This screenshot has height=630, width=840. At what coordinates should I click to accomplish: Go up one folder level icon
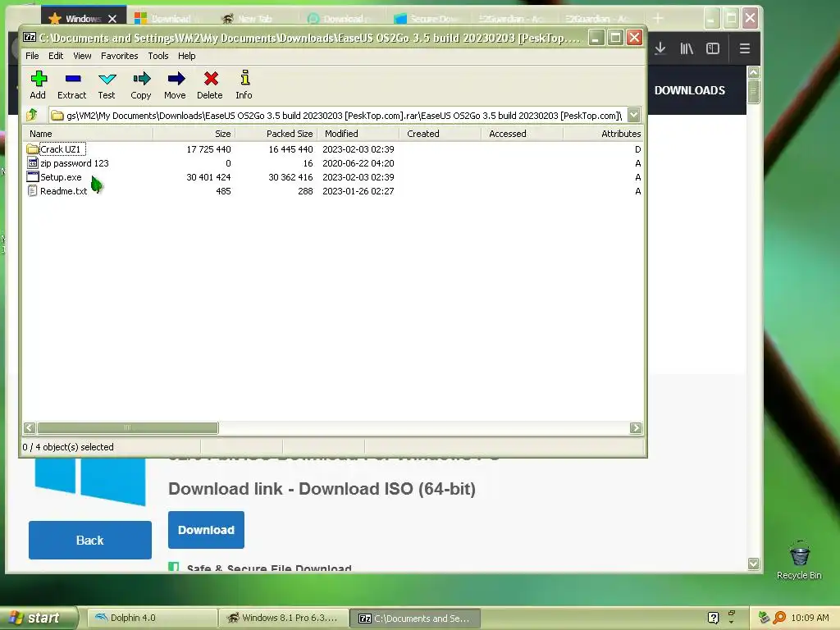point(32,115)
